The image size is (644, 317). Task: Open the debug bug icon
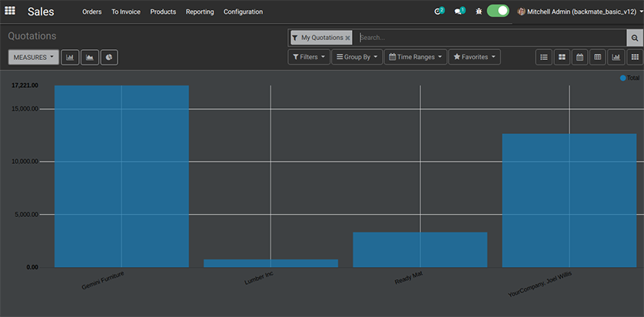coord(479,12)
